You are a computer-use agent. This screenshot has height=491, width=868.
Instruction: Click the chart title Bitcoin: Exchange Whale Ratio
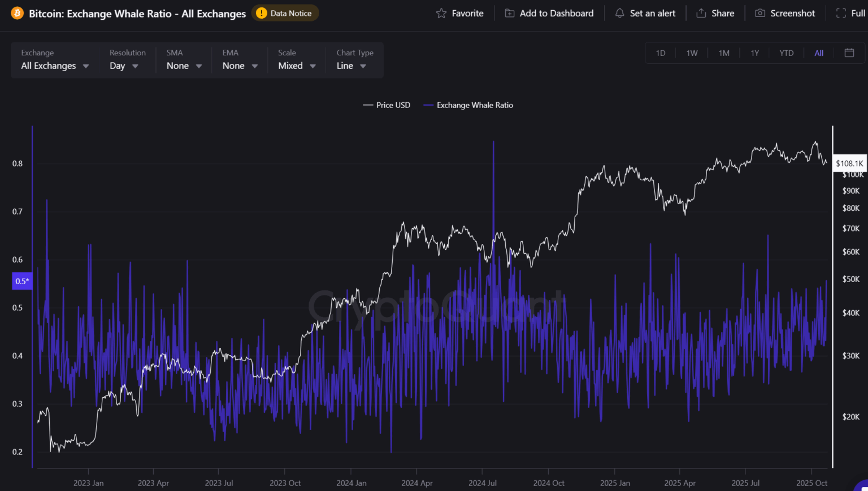tap(136, 14)
